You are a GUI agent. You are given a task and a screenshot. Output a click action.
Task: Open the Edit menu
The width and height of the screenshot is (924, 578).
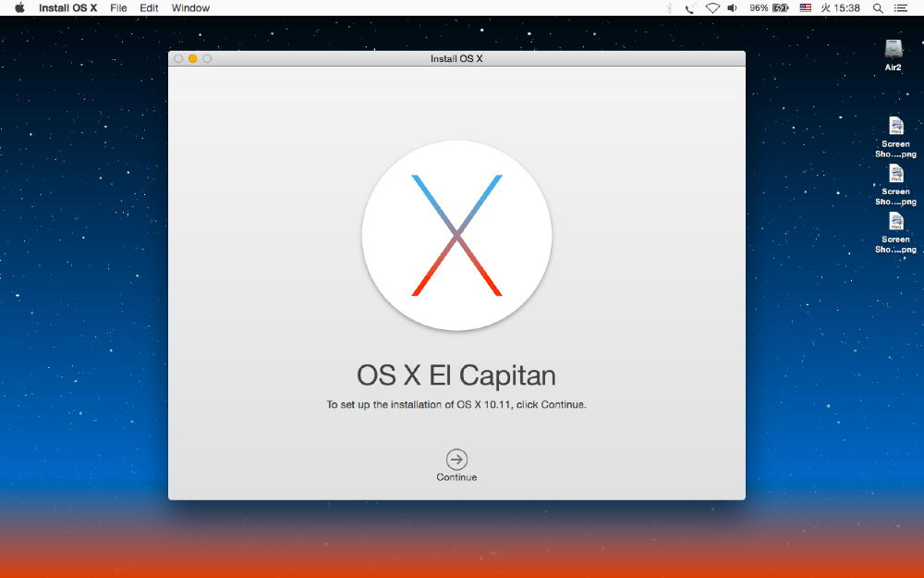pos(149,7)
